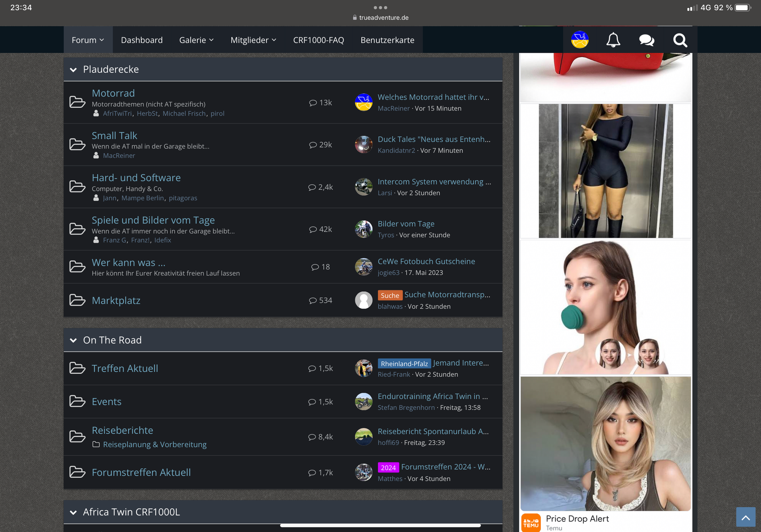The image size is (761, 532).
Task: Click the scroll-to-top arrow button
Action: (745, 517)
